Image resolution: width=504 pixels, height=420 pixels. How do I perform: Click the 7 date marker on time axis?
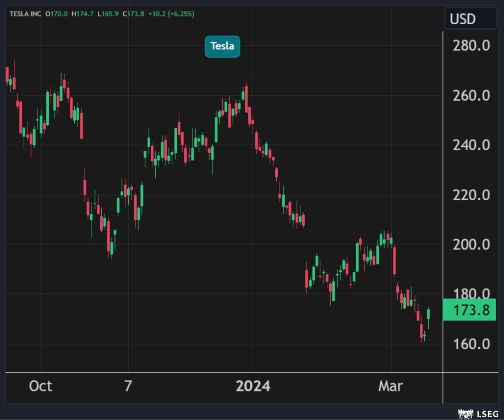128,386
